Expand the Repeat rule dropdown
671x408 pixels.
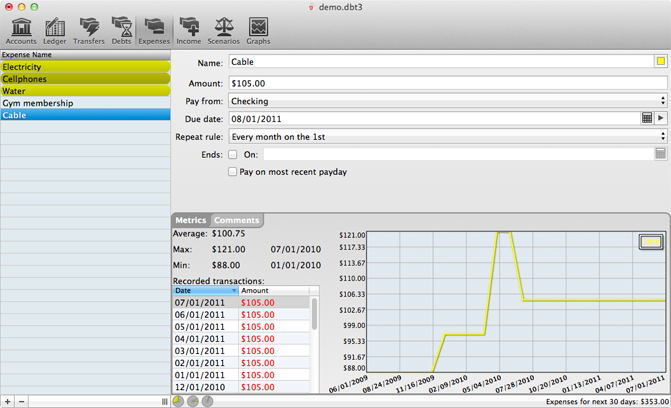click(x=447, y=137)
